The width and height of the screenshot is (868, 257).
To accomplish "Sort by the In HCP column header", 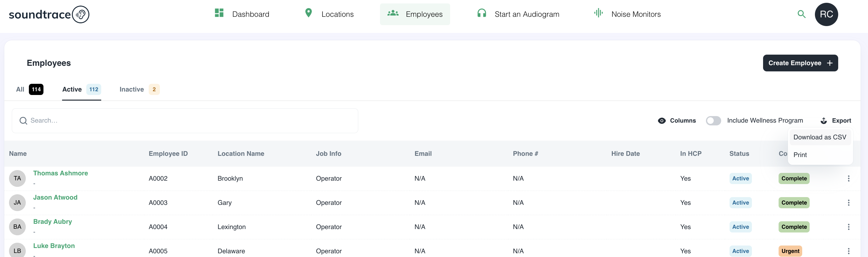I will pos(691,154).
